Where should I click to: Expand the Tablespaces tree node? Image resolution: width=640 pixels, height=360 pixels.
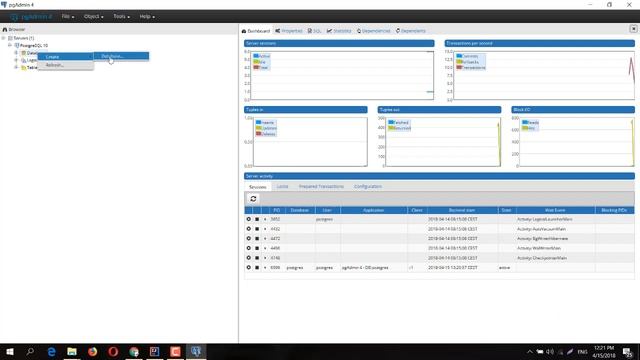point(16,67)
